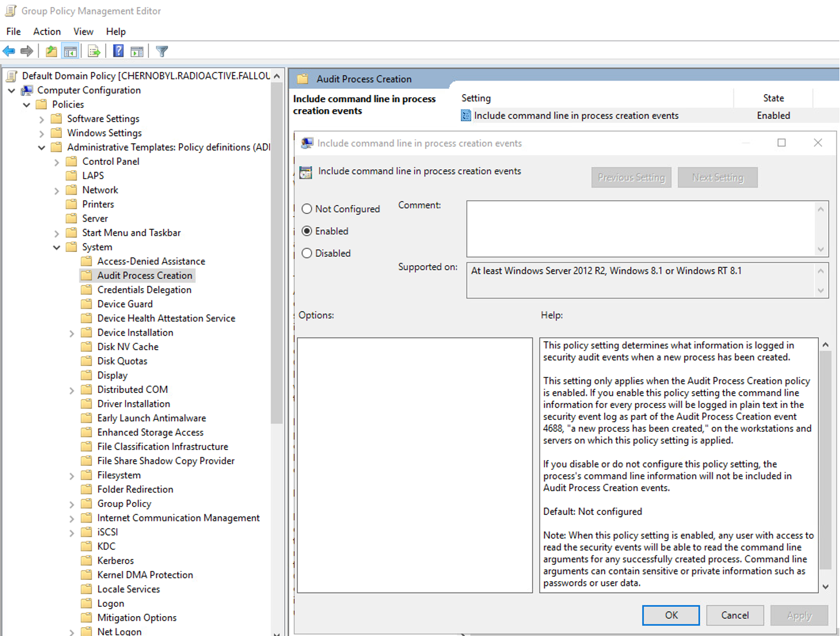This screenshot has width=840, height=636.
Task: Collapse the System tree node
Action: (57, 247)
